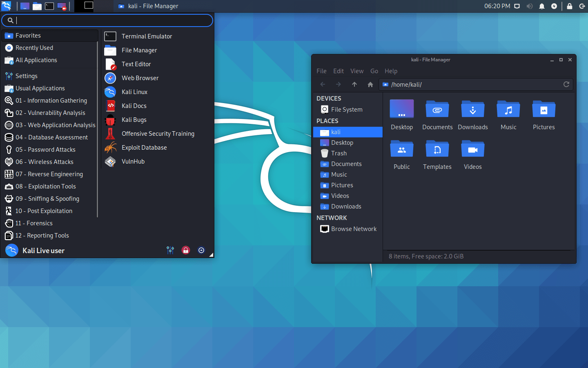This screenshot has width=588, height=368.
Task: Open 09 - Sniffing & Spoofing category
Action: click(50, 199)
